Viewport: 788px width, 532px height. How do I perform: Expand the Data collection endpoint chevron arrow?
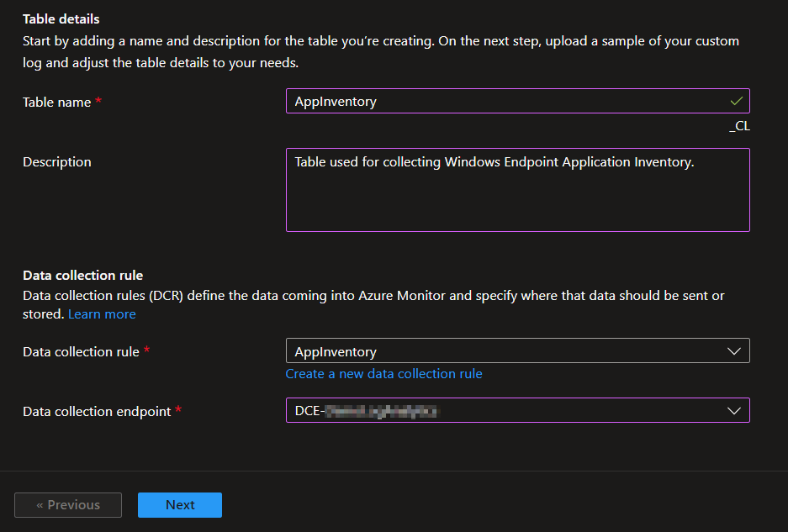click(x=733, y=411)
